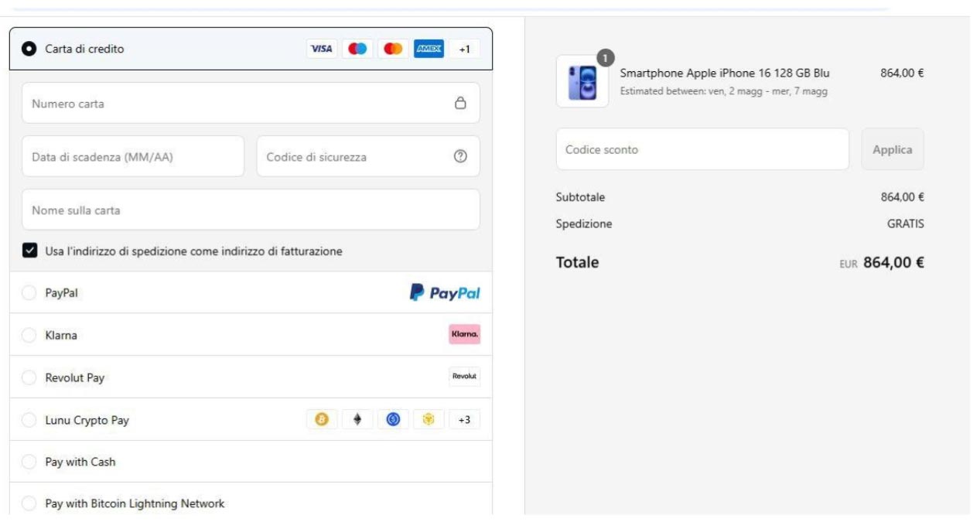Click the Visa card icon
Image resolution: width=980 pixels, height=529 pixels.
click(321, 49)
